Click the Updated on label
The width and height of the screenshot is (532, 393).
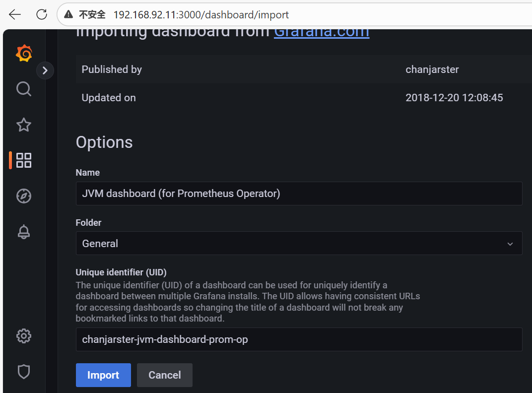(x=109, y=98)
